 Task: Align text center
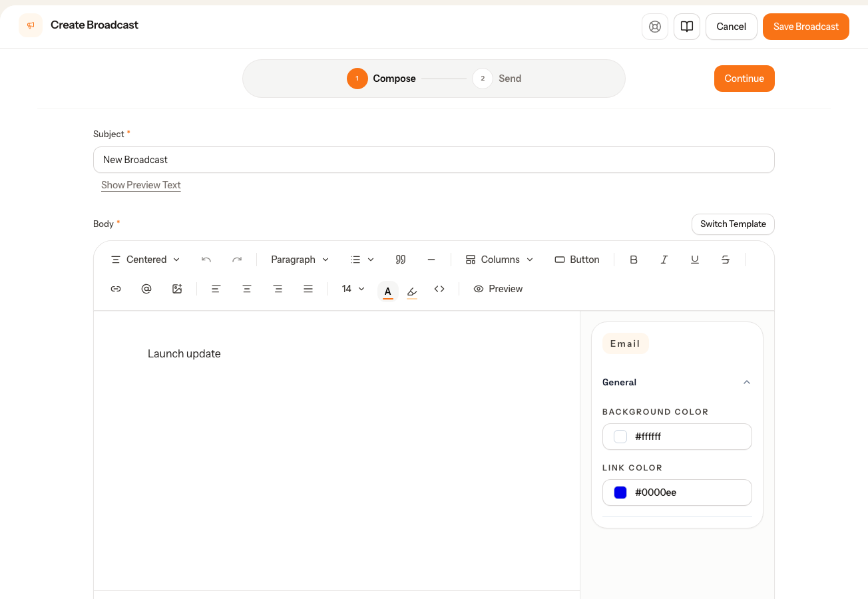[247, 289]
